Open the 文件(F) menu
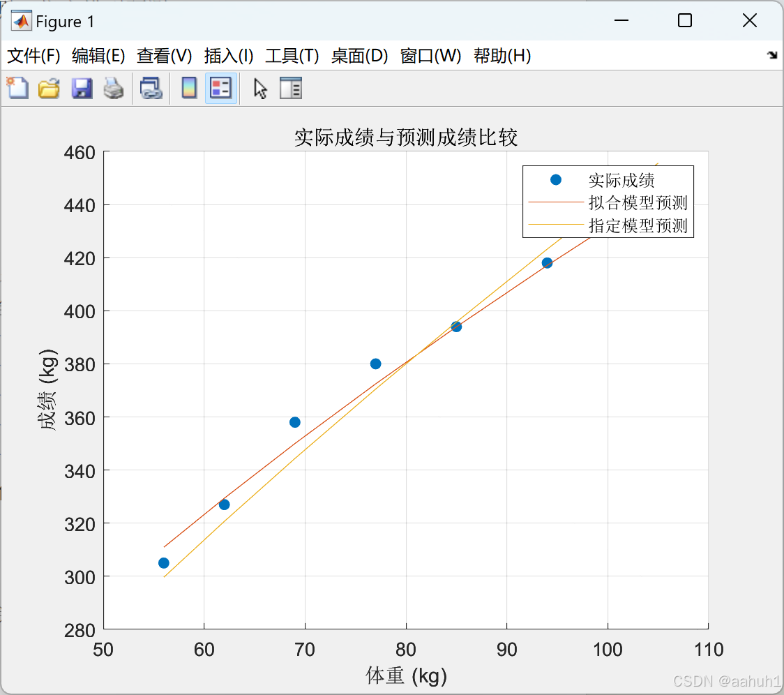The width and height of the screenshot is (784, 695). 33,56
